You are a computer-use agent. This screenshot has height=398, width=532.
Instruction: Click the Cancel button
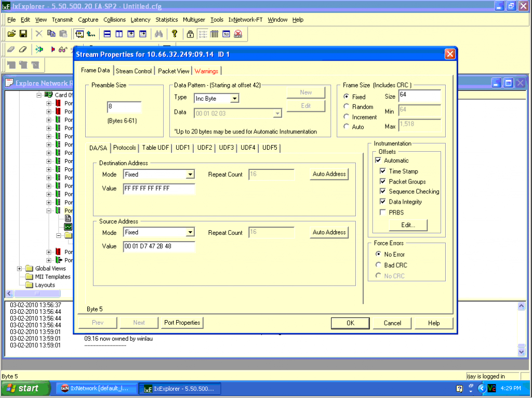click(x=392, y=323)
